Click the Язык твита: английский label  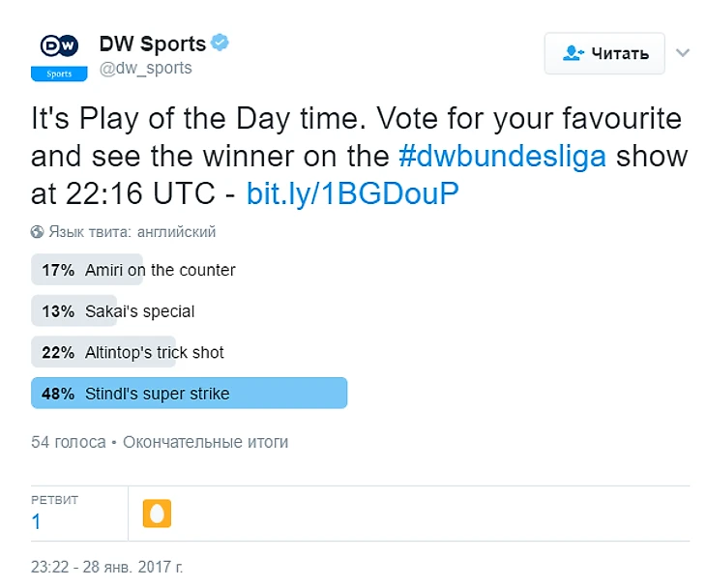click(132, 232)
